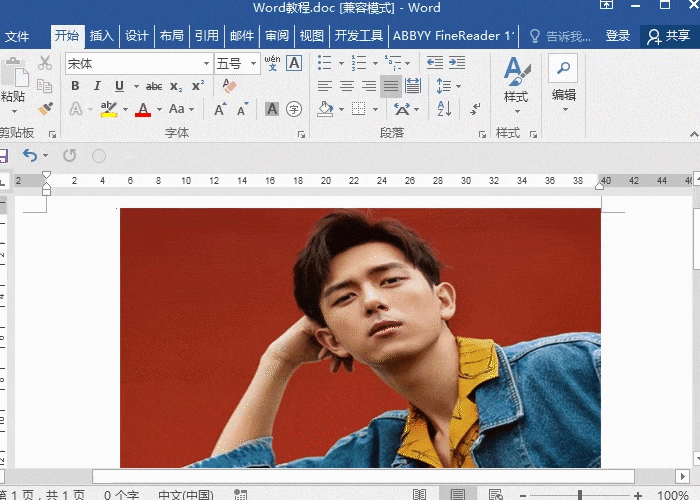This screenshot has height=500, width=700.
Task: Toggle justify alignment
Action: 391,86
